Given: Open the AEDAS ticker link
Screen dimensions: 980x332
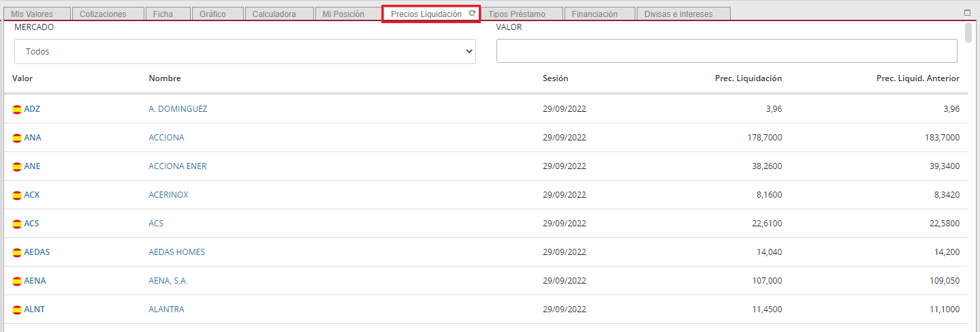Looking at the screenshot, I should pyautogui.click(x=37, y=252).
